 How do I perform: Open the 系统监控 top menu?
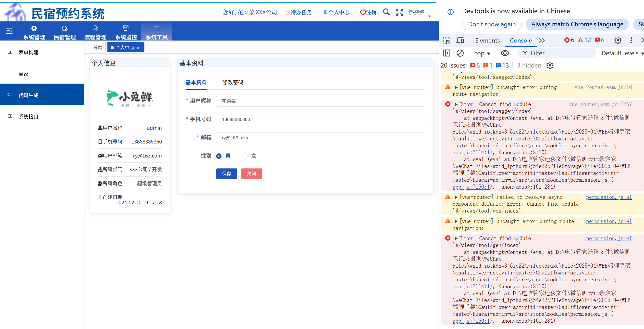click(126, 32)
